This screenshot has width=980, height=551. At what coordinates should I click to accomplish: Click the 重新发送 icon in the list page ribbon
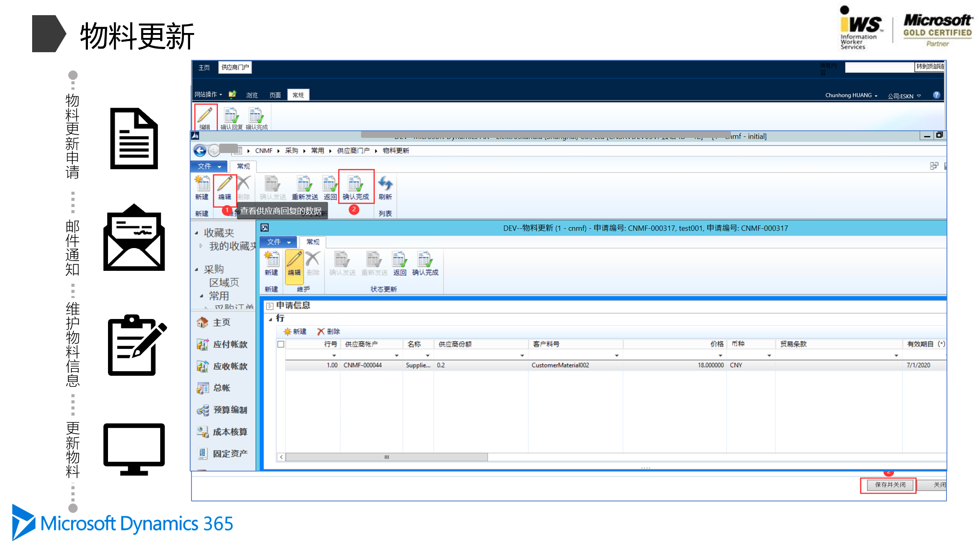(305, 188)
